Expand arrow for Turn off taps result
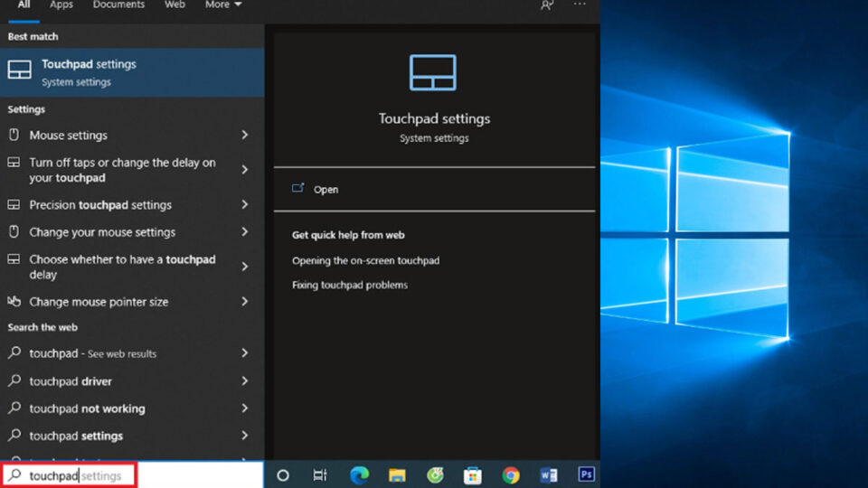Viewport: 868px width, 488px height. click(245, 170)
